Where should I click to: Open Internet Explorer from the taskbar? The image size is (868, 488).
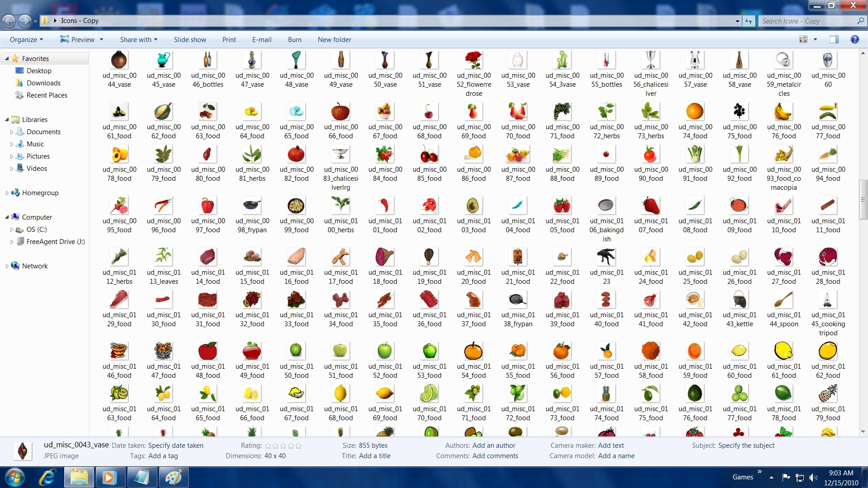click(47, 477)
